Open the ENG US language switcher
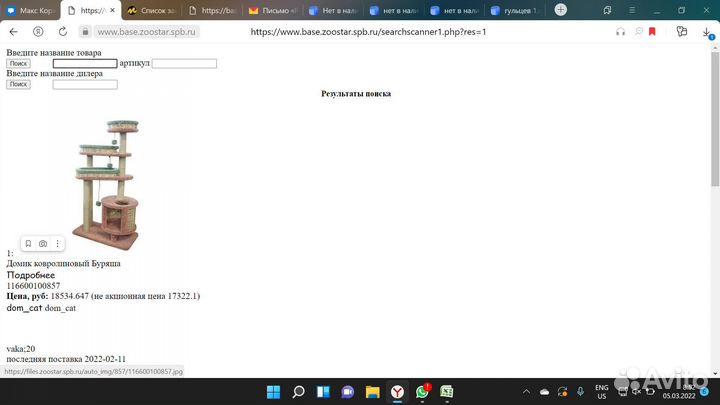The width and height of the screenshot is (720, 405). pos(601,392)
